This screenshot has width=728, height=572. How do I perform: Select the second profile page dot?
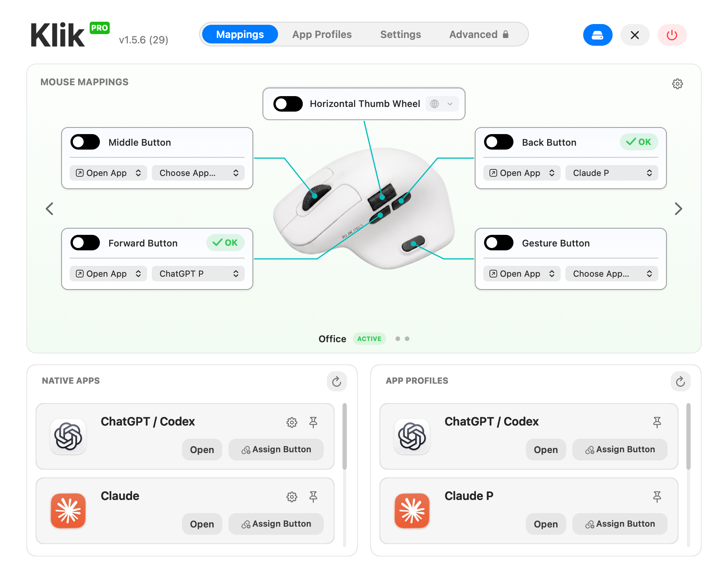pos(407,339)
